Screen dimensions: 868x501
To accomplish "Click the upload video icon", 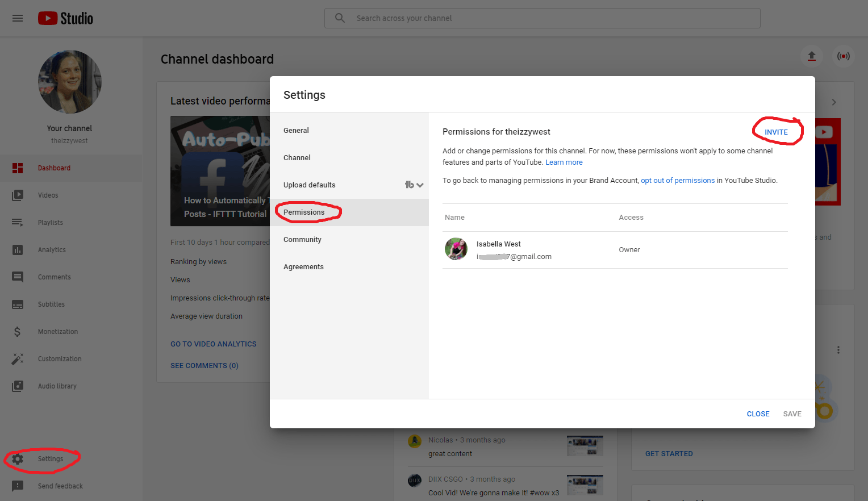I will click(812, 56).
